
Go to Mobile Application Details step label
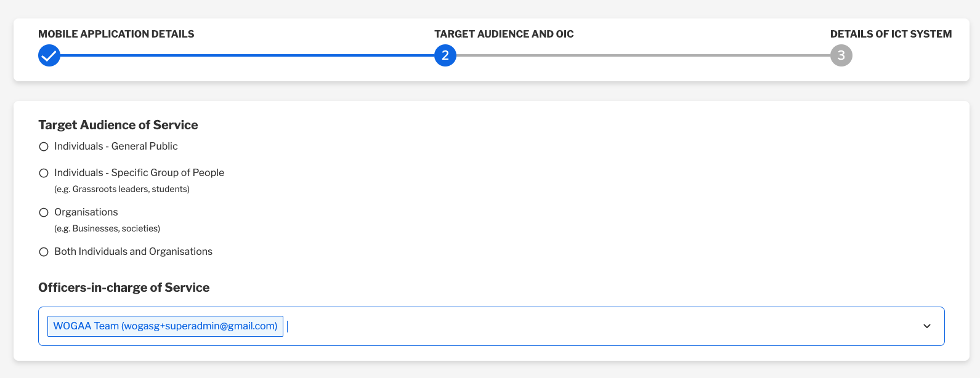click(116, 34)
